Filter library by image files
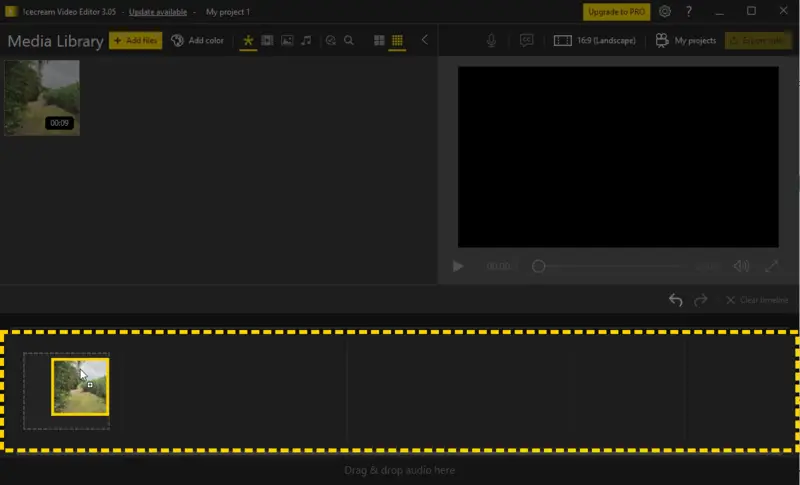The height and width of the screenshot is (485, 800). pos(287,40)
